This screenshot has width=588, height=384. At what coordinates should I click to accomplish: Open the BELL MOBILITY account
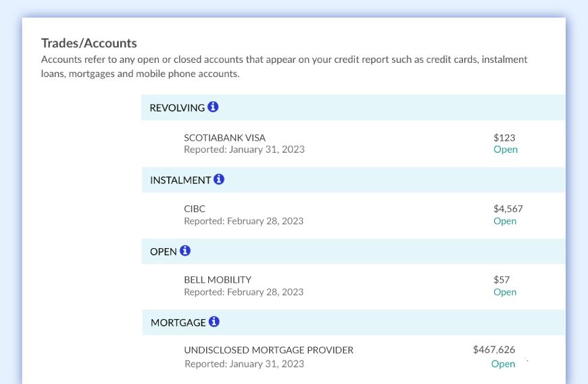click(x=218, y=280)
